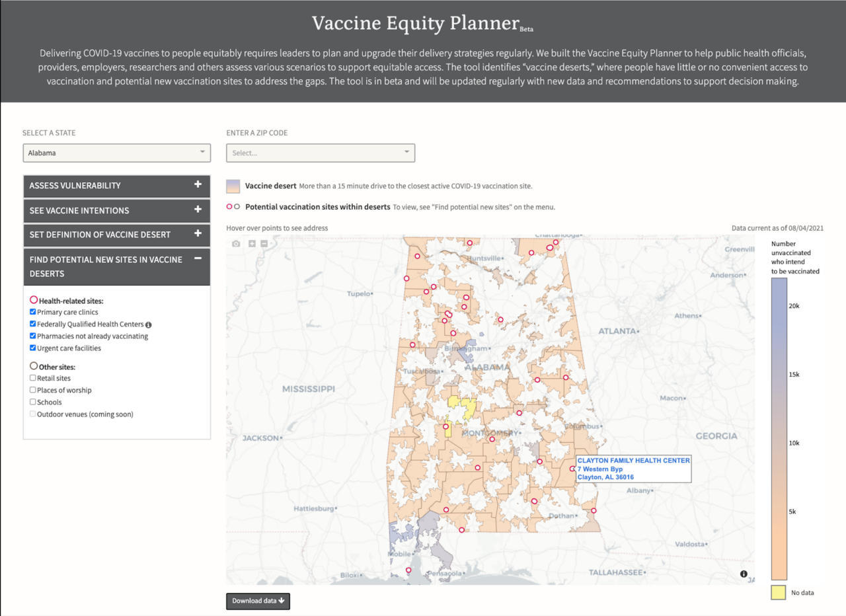Zoom in with the map plus icon
846x616 pixels.
[x=252, y=244]
